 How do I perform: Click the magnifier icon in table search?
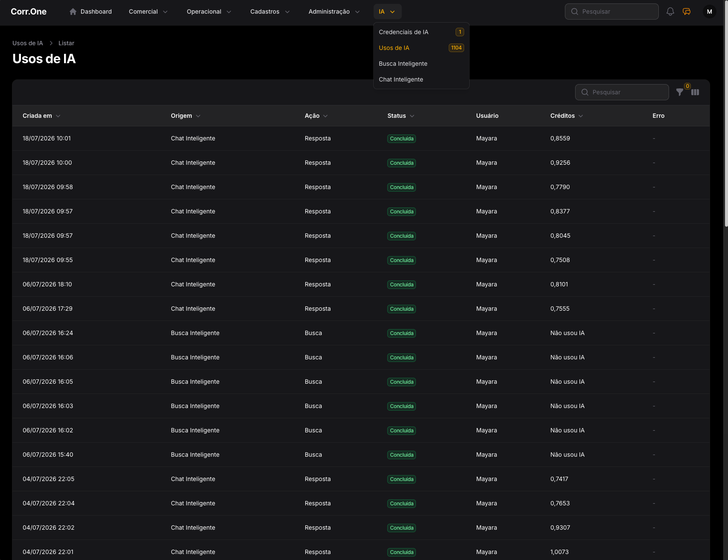(x=585, y=92)
